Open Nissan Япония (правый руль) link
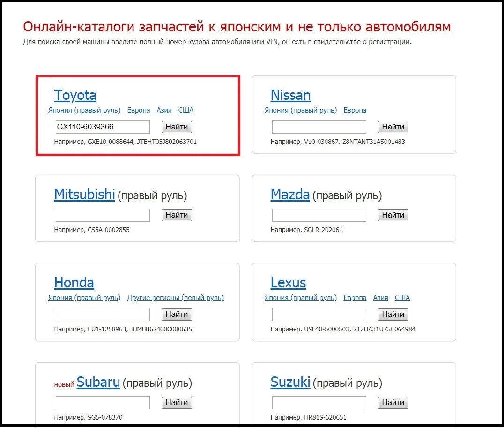This screenshot has width=504, height=428. click(301, 110)
